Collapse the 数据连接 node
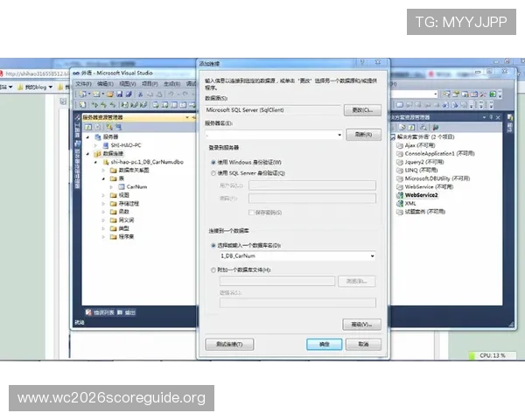This screenshot has height=420, width=525. click(88, 154)
